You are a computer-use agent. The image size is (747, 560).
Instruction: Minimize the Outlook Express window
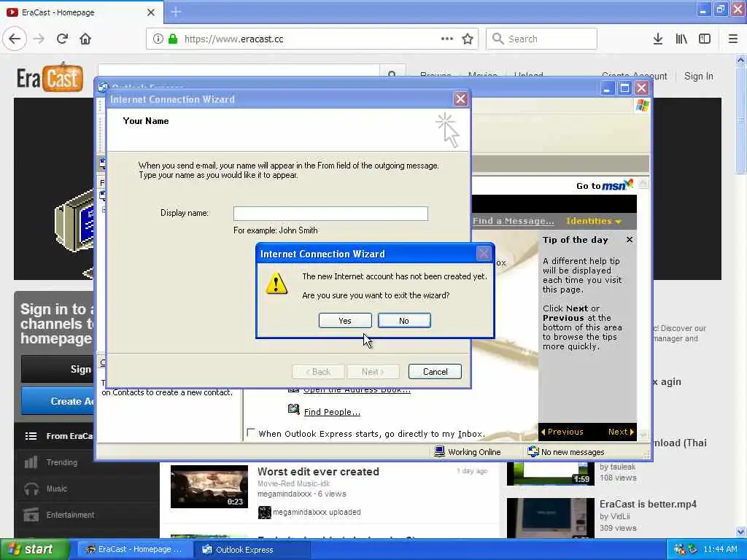click(607, 88)
